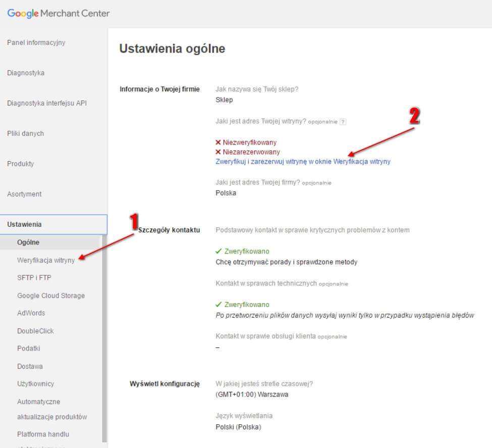Open Diagnostyka interfejsu API

click(47, 103)
